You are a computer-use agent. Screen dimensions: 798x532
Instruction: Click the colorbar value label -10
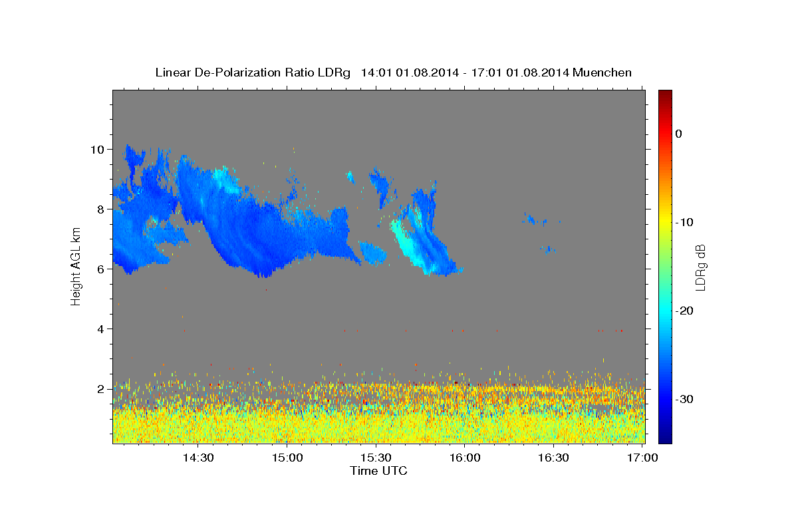[x=685, y=222]
